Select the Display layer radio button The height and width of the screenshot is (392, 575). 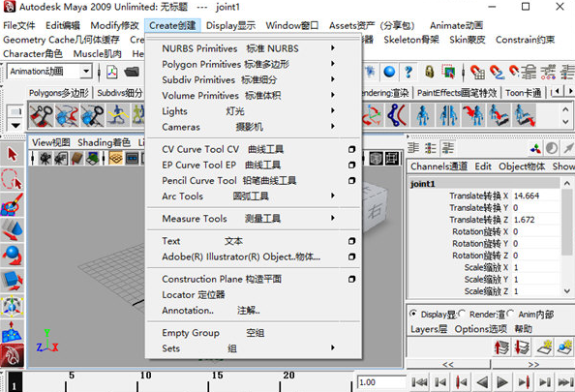pyautogui.click(x=413, y=314)
